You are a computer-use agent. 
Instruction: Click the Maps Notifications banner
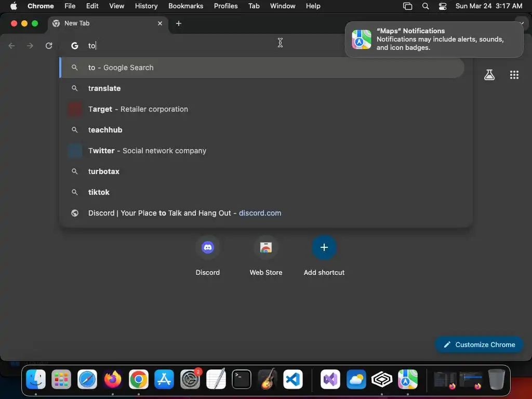434,39
